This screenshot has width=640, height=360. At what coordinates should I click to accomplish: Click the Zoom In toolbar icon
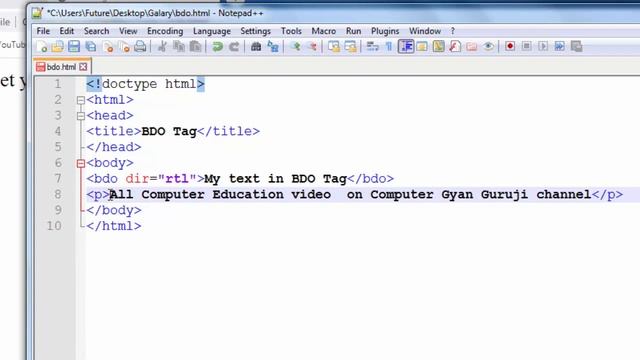295,47
